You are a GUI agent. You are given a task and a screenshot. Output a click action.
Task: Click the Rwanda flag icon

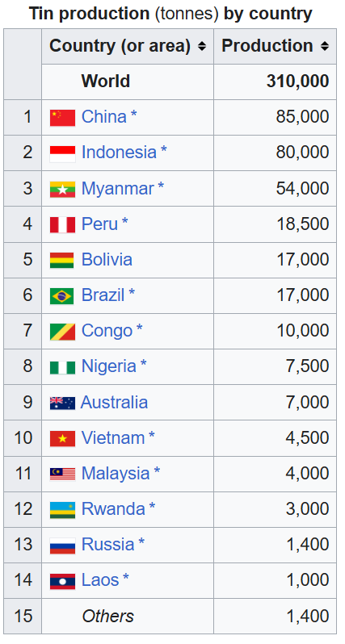(62, 510)
